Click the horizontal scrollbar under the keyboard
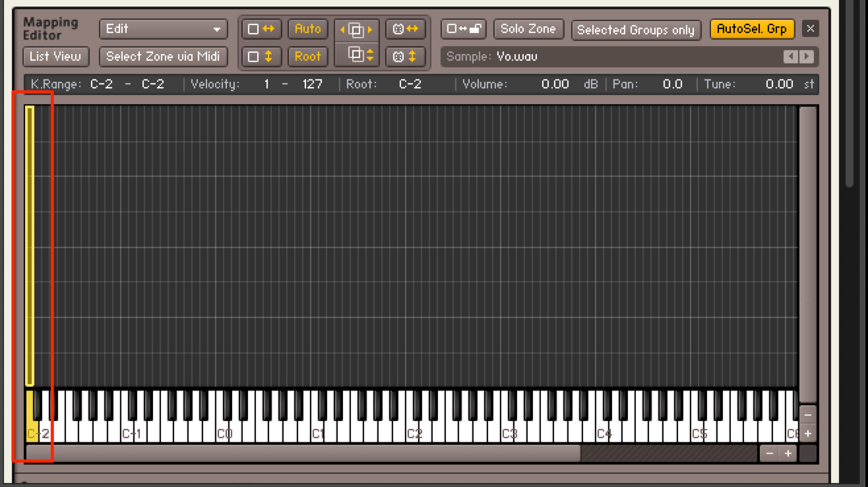 click(303, 454)
